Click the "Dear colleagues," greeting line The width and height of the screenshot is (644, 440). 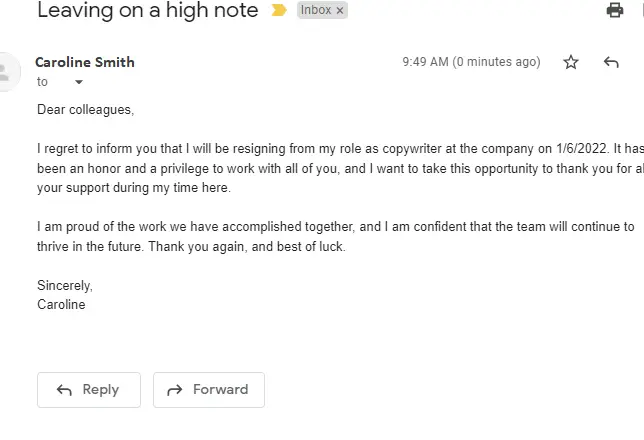(85, 110)
